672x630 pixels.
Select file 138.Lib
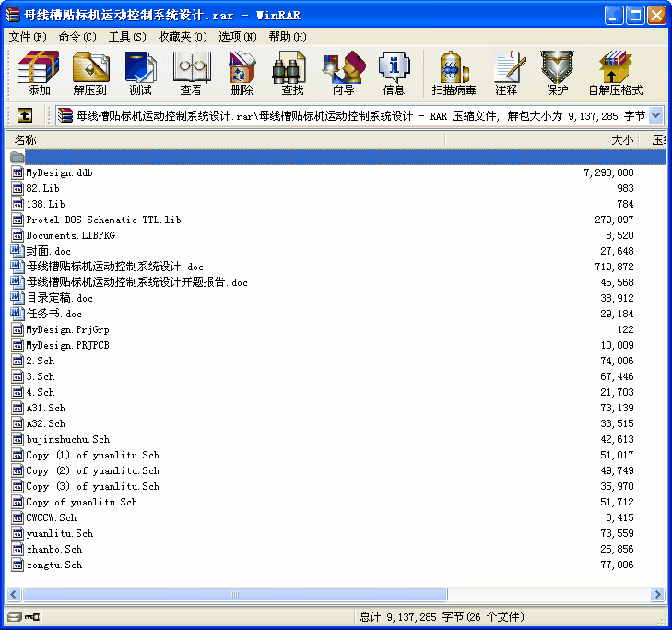[46, 204]
